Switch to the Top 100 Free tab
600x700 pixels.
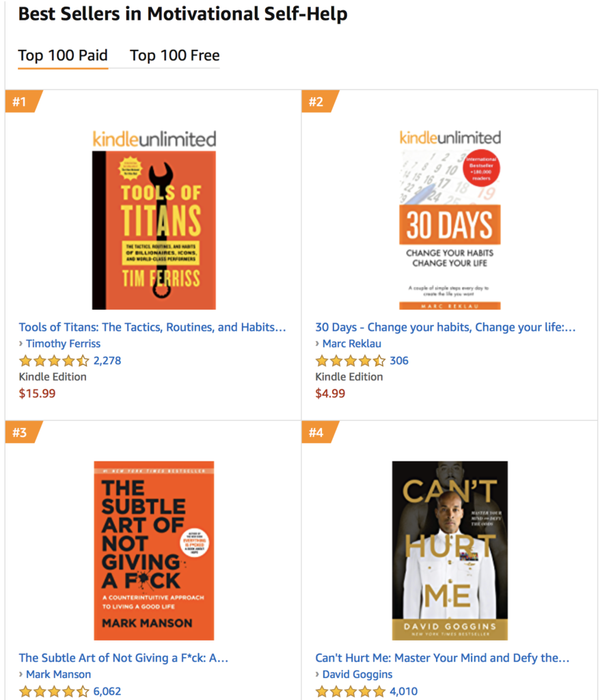(x=174, y=55)
